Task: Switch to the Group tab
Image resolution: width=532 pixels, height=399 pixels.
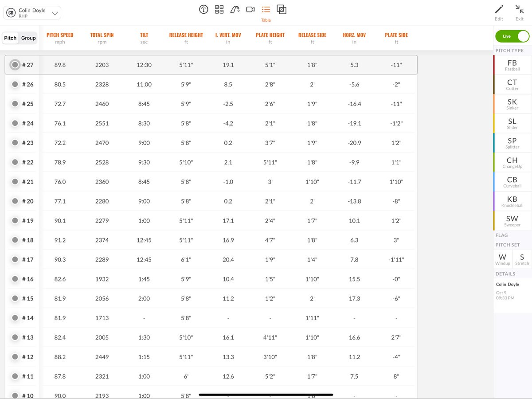Action: pyautogui.click(x=28, y=38)
